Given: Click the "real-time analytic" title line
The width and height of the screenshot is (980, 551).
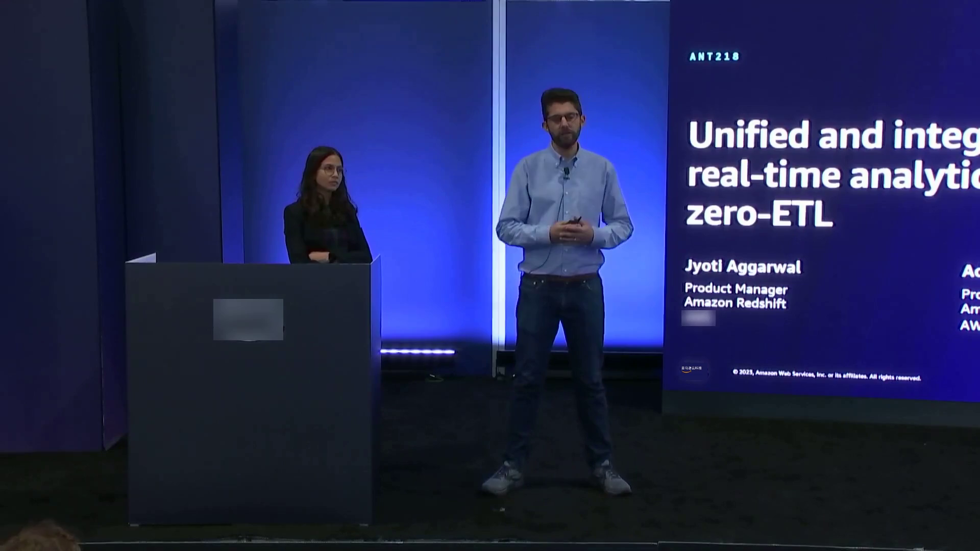Looking at the screenshot, I should (833, 176).
